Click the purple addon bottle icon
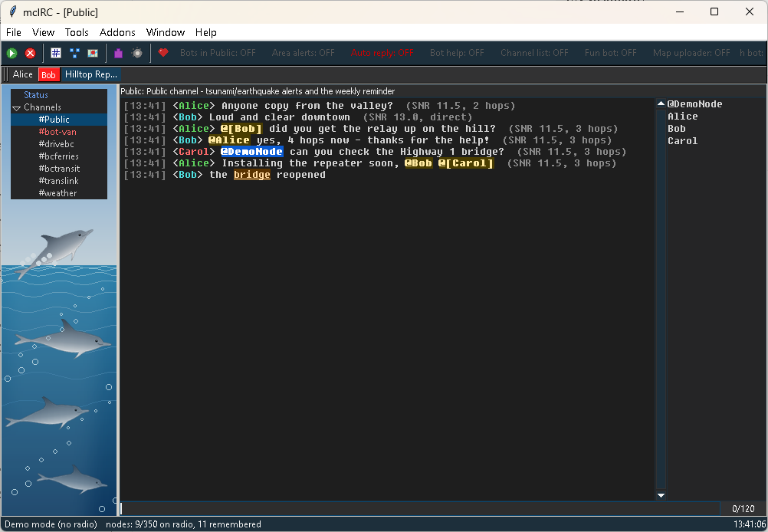The image size is (768, 532). (x=118, y=53)
